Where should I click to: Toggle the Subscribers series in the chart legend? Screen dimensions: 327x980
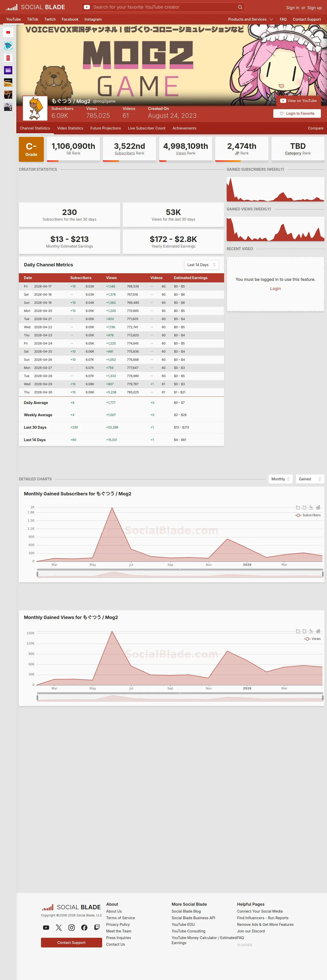click(x=308, y=515)
